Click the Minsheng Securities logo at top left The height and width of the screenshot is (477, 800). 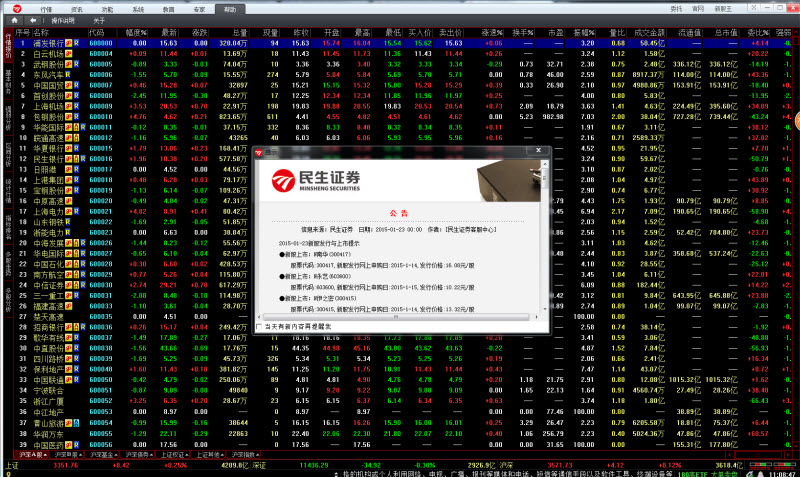click(17, 9)
